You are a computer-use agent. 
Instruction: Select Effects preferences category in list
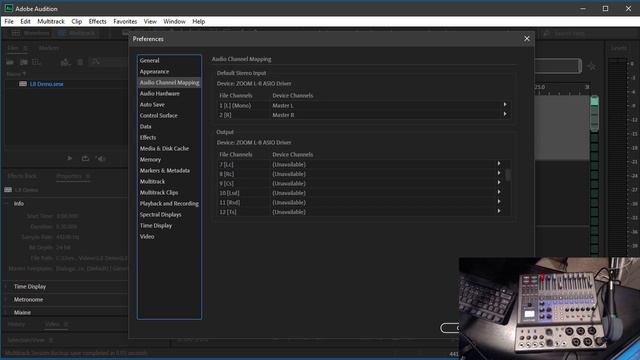coord(148,138)
